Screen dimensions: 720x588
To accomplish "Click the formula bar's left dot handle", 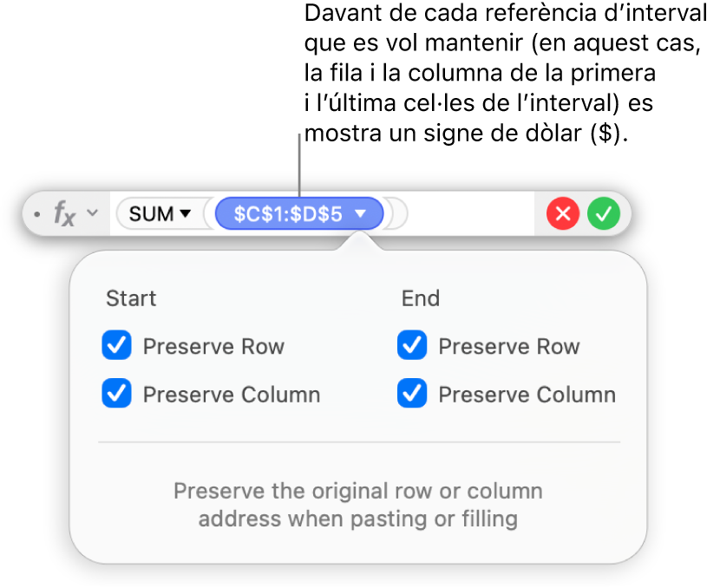I will tap(36, 213).
